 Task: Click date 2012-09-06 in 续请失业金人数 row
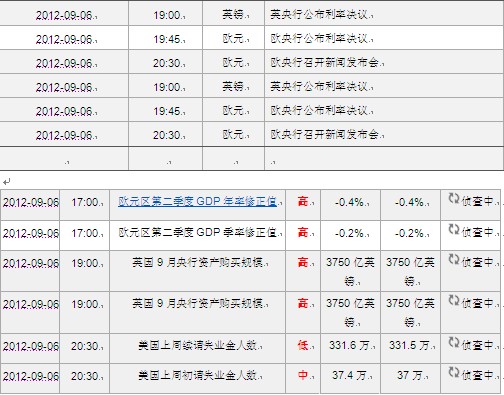point(31,346)
